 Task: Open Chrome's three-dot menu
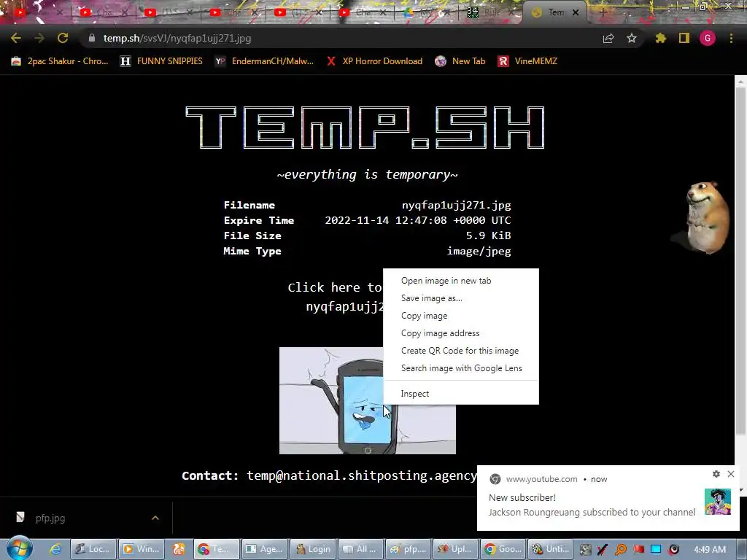tap(731, 38)
